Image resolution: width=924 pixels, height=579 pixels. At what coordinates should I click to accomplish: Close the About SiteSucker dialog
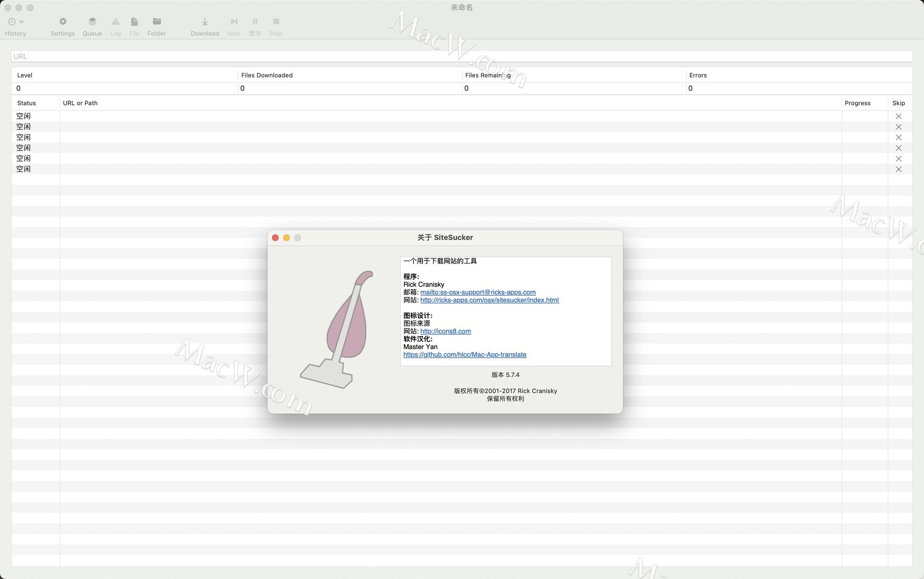pyautogui.click(x=275, y=238)
